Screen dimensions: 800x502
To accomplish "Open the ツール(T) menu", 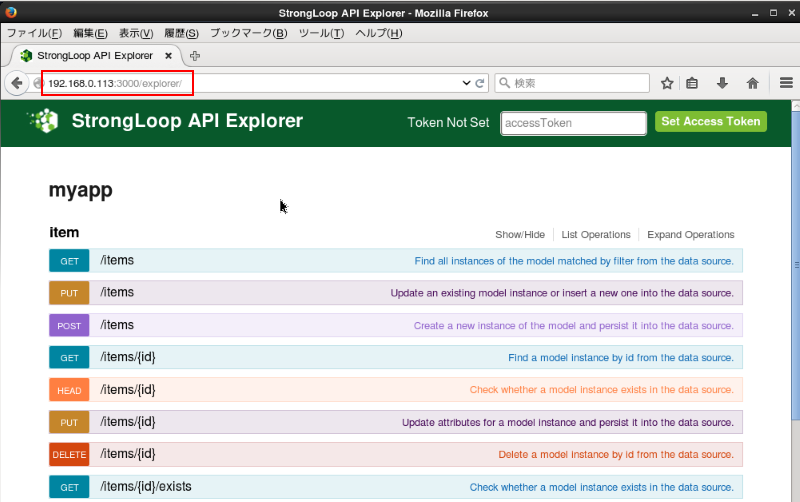I will pos(321,33).
